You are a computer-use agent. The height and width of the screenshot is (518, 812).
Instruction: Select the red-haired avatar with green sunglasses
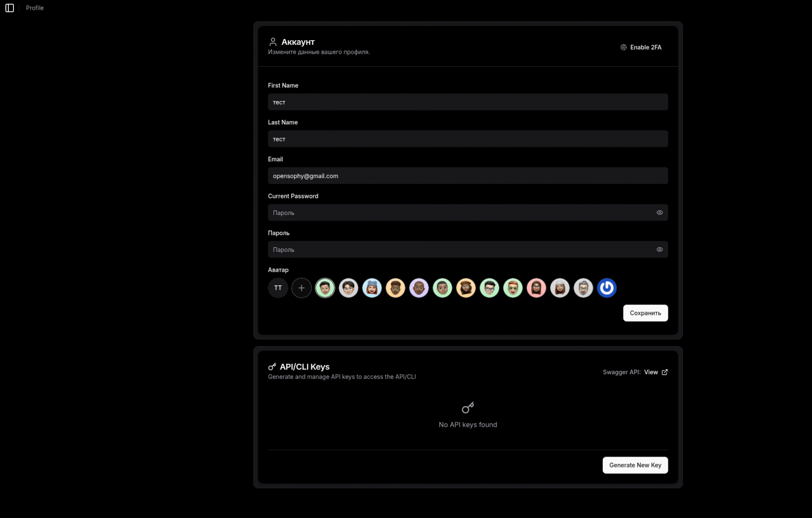[x=513, y=288]
